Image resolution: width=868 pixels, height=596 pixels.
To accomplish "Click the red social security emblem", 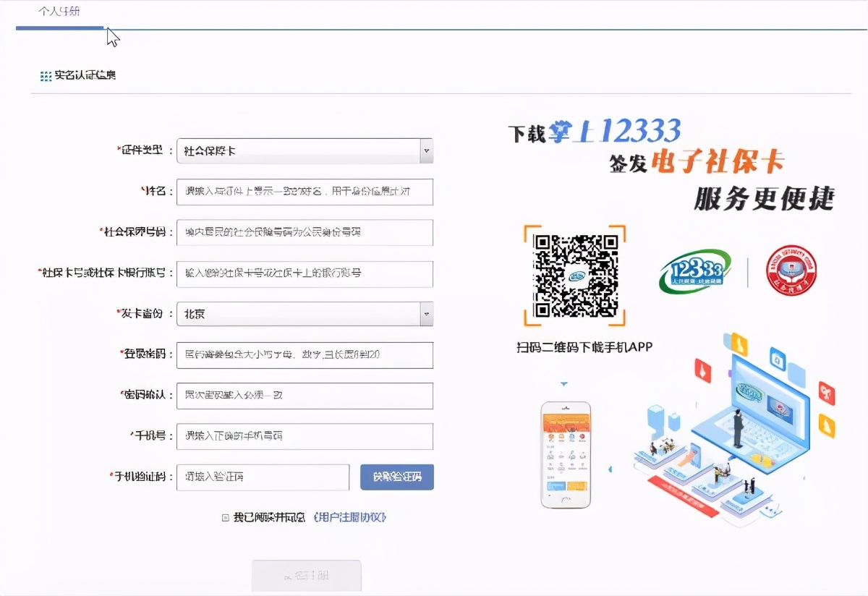I will click(x=791, y=271).
